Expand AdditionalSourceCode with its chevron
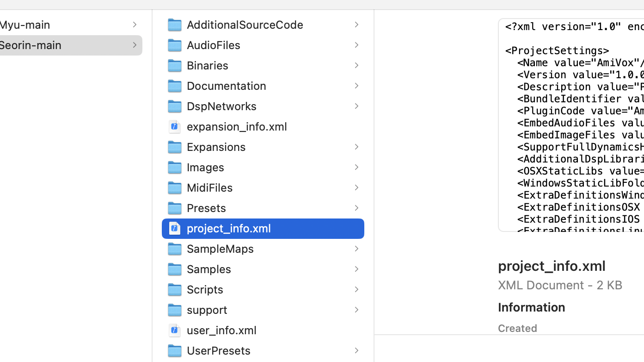 (x=356, y=25)
